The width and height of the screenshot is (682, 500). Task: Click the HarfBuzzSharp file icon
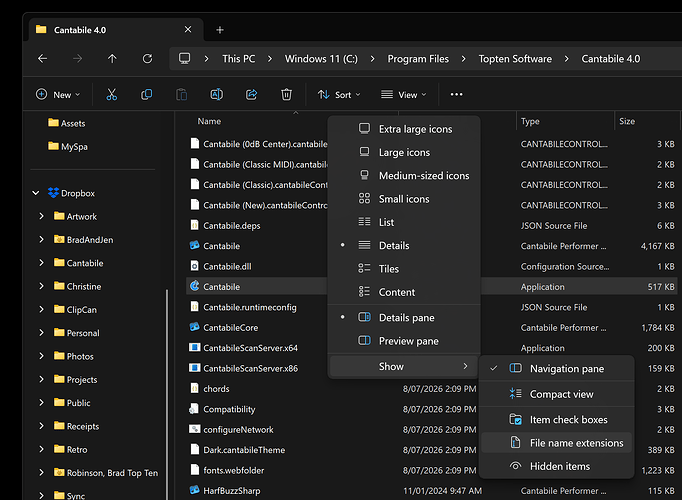pos(194,490)
